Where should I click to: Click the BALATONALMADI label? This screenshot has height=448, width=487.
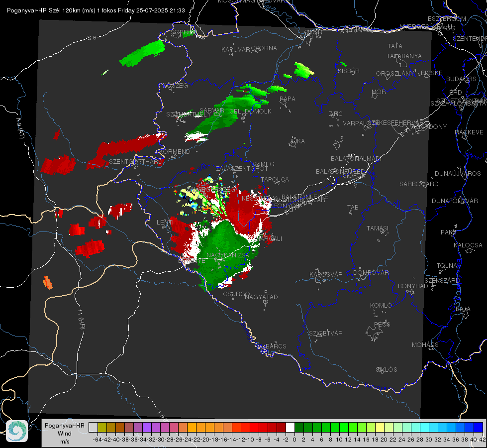pos(356,159)
